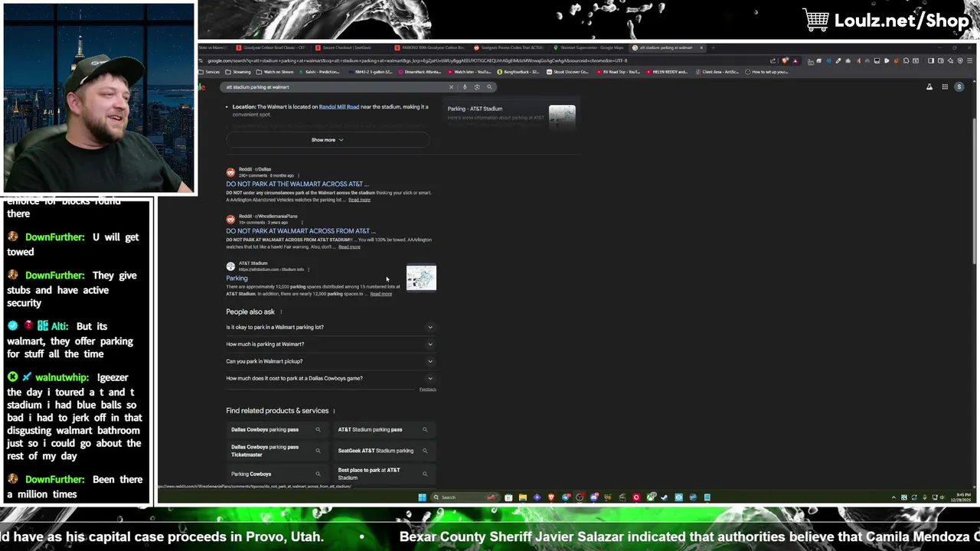
Task: Search AT&T Stadium parking pass suggestion
Action: click(x=383, y=429)
